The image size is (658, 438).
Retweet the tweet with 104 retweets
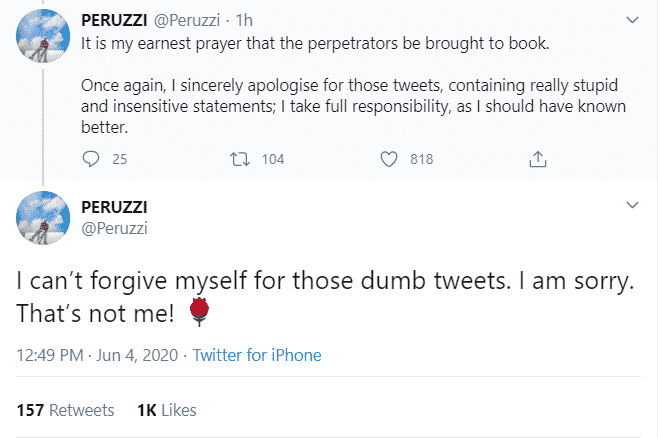click(x=239, y=158)
